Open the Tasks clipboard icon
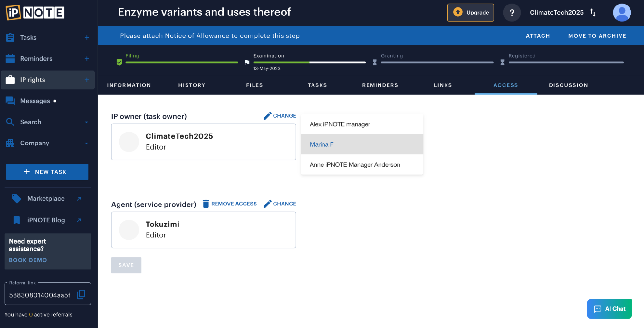The width and height of the screenshot is (644, 328). click(x=10, y=37)
